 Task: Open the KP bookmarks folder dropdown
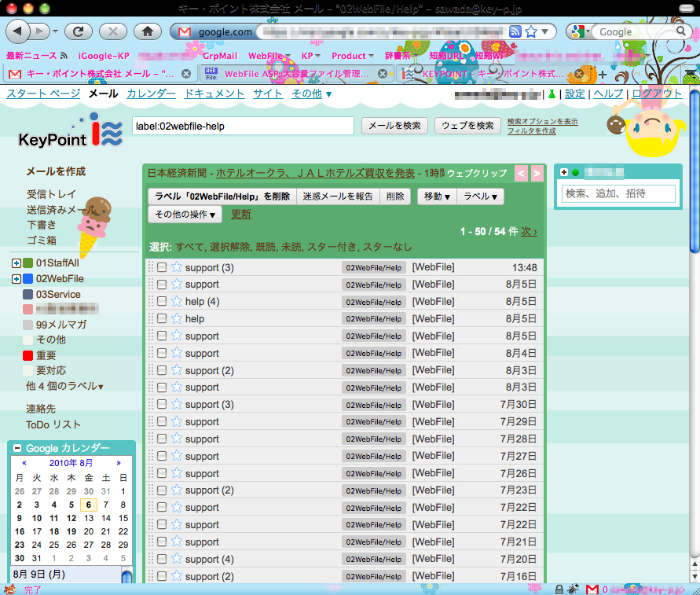[x=310, y=56]
